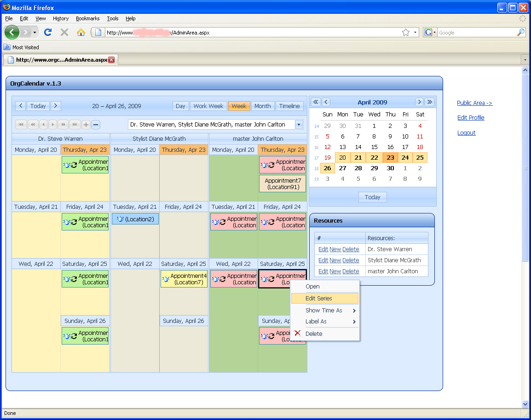Go to previous week using scheduler arrow
The height and width of the screenshot is (420, 531).
pos(20,106)
